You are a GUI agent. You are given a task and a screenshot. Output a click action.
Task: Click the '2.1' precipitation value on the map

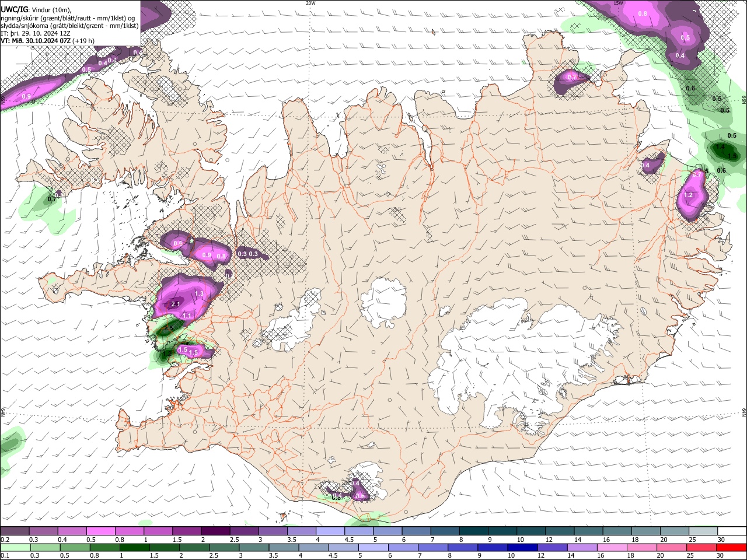tap(175, 304)
